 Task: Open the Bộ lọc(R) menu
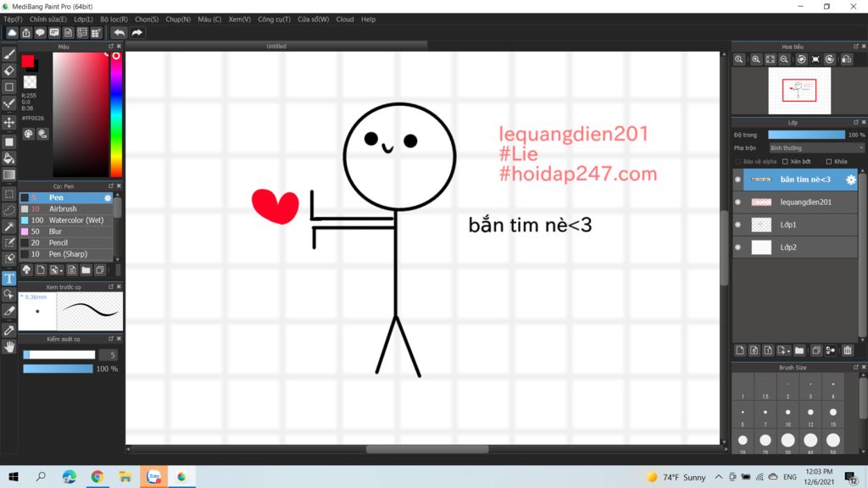click(x=114, y=19)
